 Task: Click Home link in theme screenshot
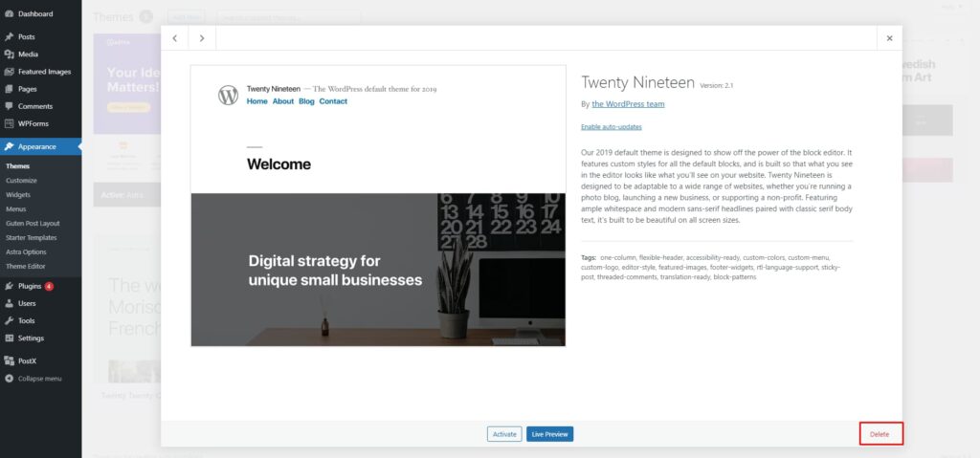256,101
